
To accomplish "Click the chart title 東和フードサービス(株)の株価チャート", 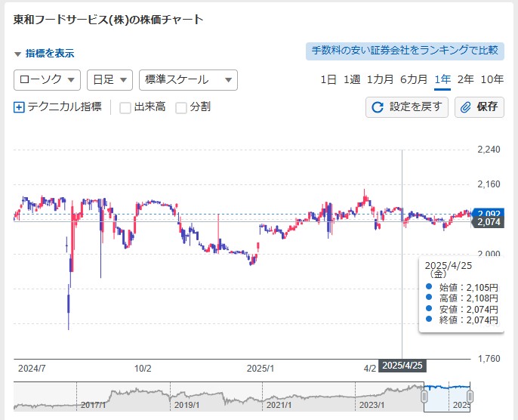I will [109, 20].
